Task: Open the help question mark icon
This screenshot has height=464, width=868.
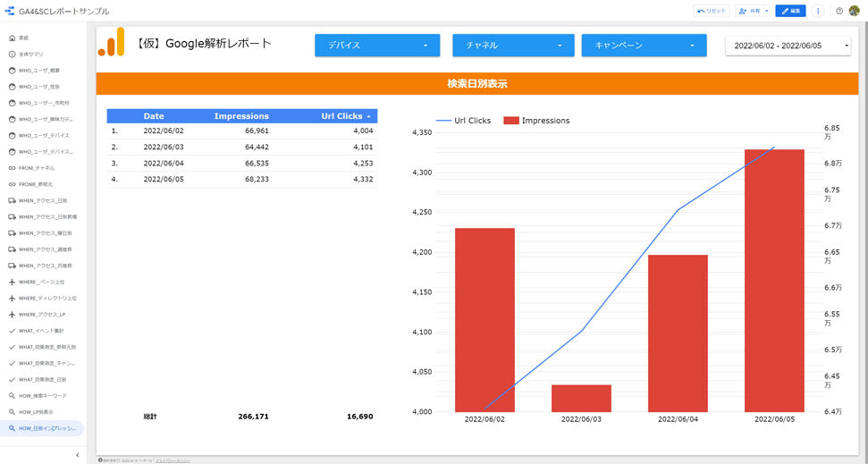Action: tap(839, 11)
